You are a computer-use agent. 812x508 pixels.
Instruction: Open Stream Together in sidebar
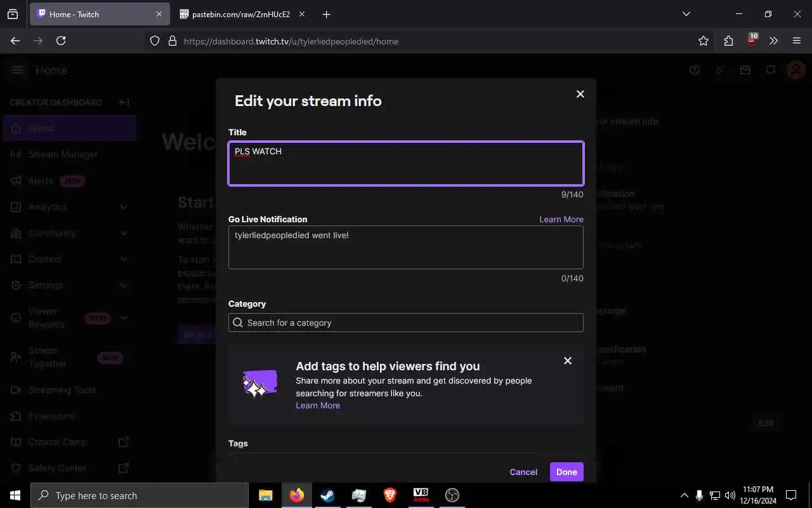tap(69, 357)
